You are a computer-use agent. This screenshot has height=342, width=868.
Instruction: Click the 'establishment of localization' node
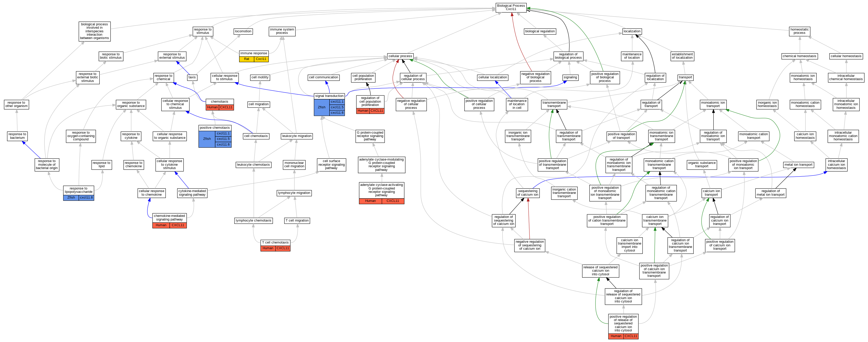[x=682, y=56]
